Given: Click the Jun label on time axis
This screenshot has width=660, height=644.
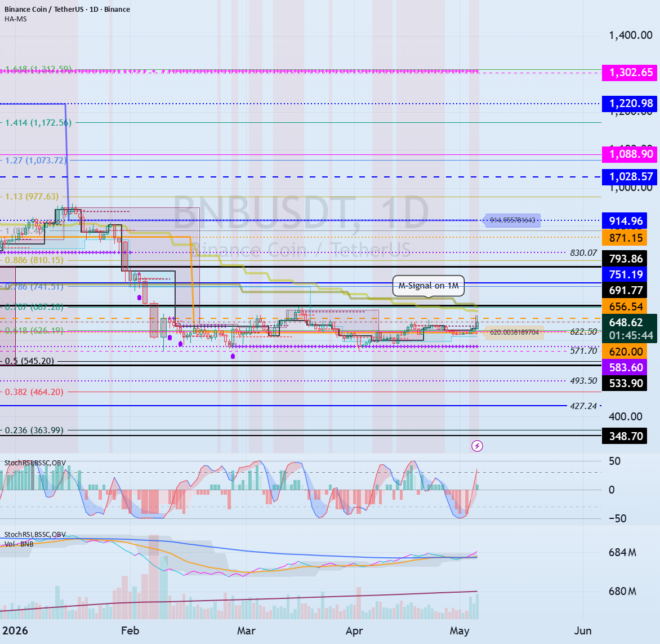Looking at the screenshot, I should pyautogui.click(x=583, y=630).
